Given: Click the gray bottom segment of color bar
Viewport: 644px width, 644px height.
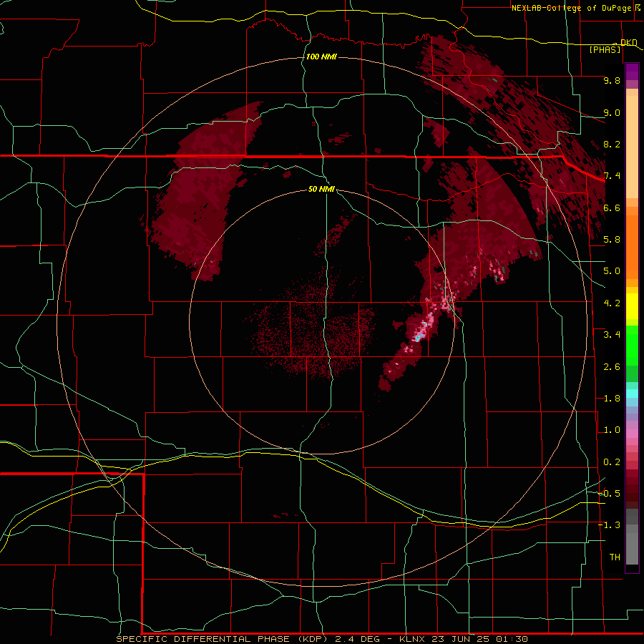Looking at the screenshot, I should [x=632, y=546].
